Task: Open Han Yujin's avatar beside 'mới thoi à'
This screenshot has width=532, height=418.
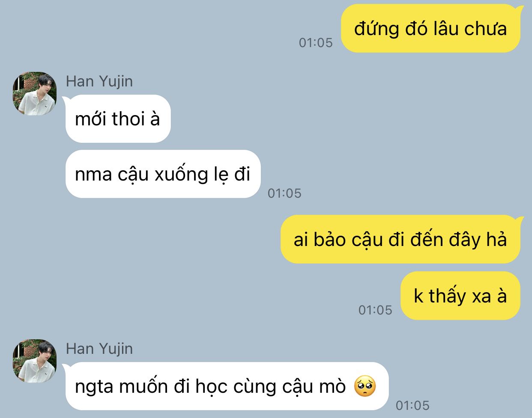Action: 35,94
